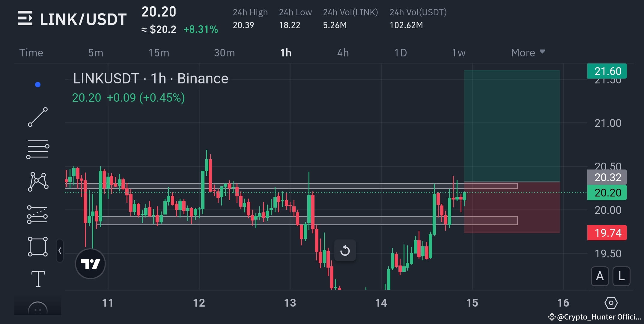The image size is (644, 324).
Task: Switch to the 4h timeframe tab
Action: pyautogui.click(x=343, y=52)
